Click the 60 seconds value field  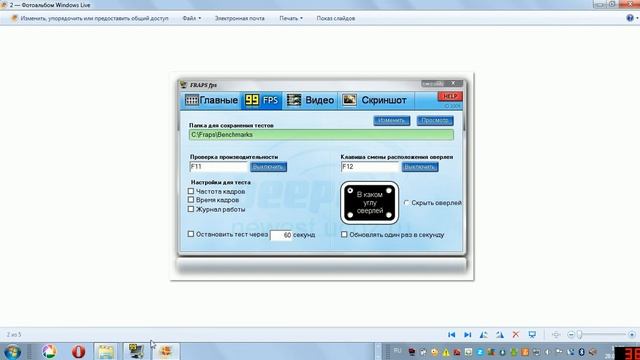281,235
